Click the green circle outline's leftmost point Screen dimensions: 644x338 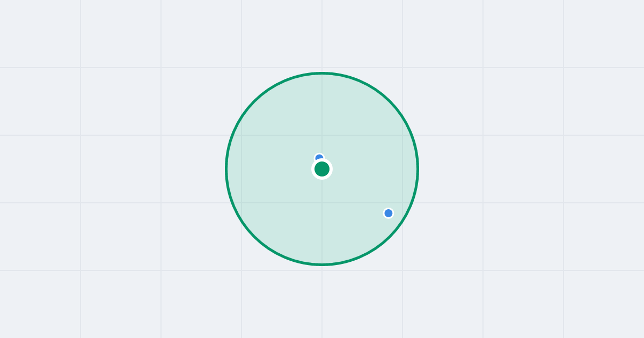coord(226,169)
